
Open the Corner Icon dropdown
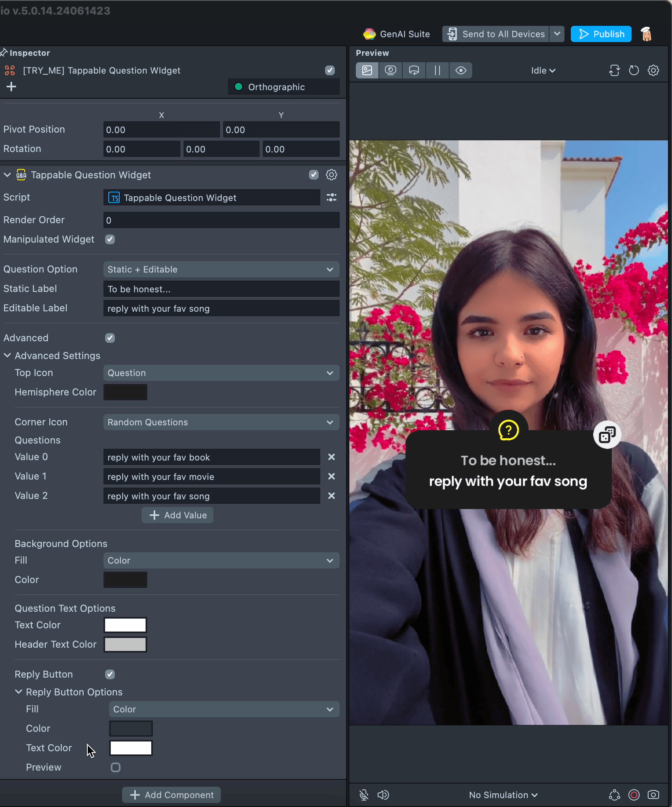click(x=221, y=422)
